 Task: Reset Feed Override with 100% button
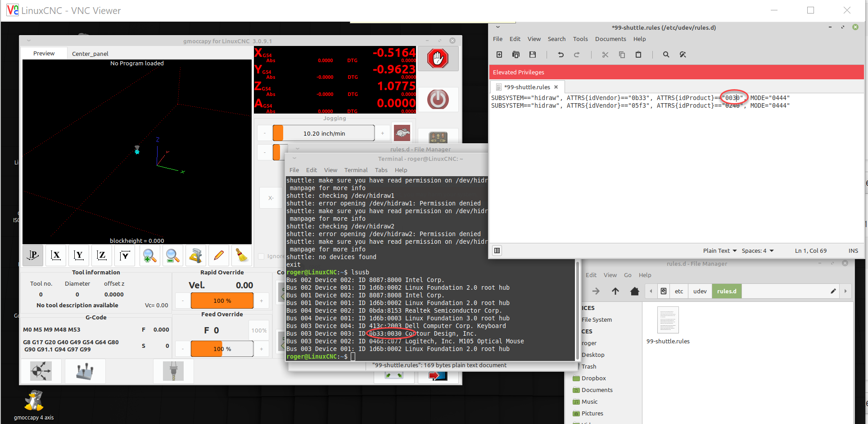259,330
